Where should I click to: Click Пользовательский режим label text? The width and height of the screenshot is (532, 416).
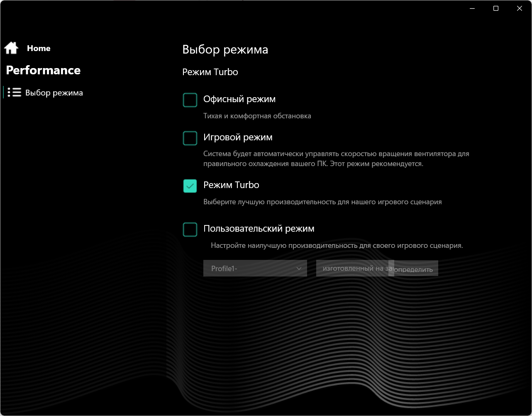tap(259, 229)
